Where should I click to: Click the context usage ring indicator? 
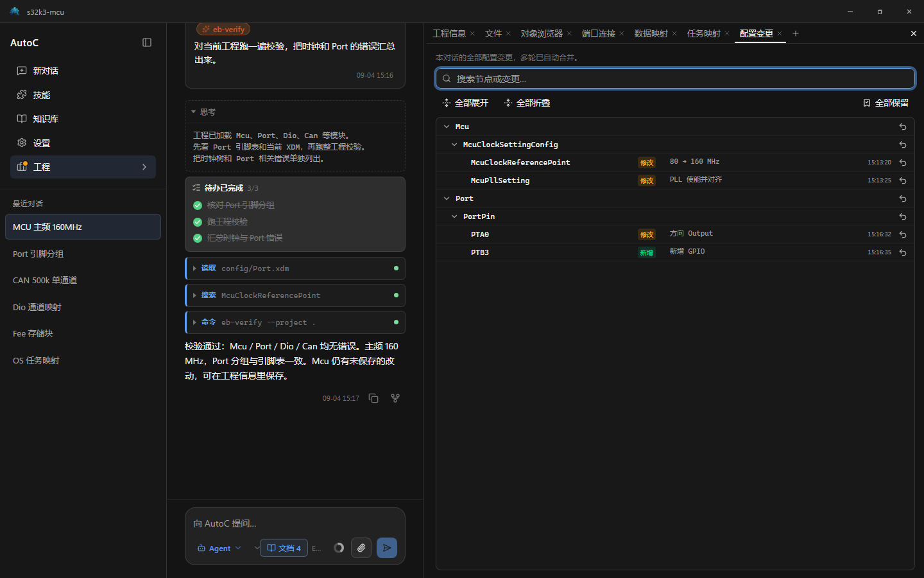click(x=339, y=548)
